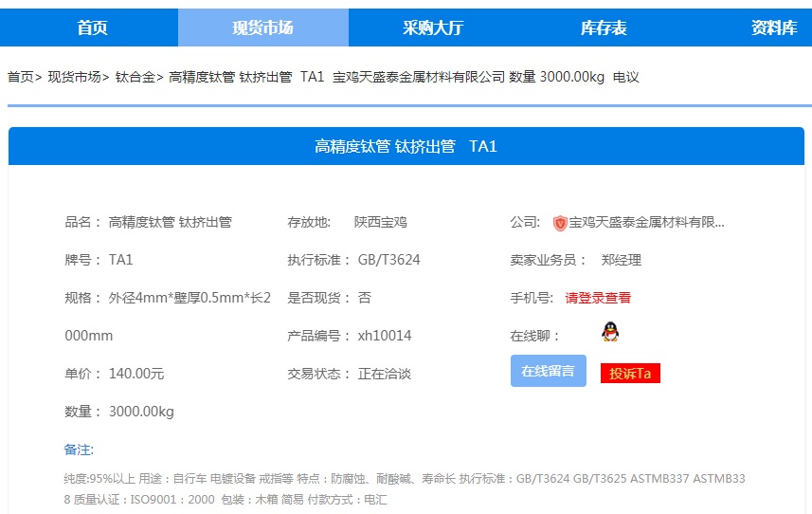This screenshot has width=812, height=514.
Task: Select the spec text 外径4mm*壁厚0.5mm*长2
Action: [189, 298]
